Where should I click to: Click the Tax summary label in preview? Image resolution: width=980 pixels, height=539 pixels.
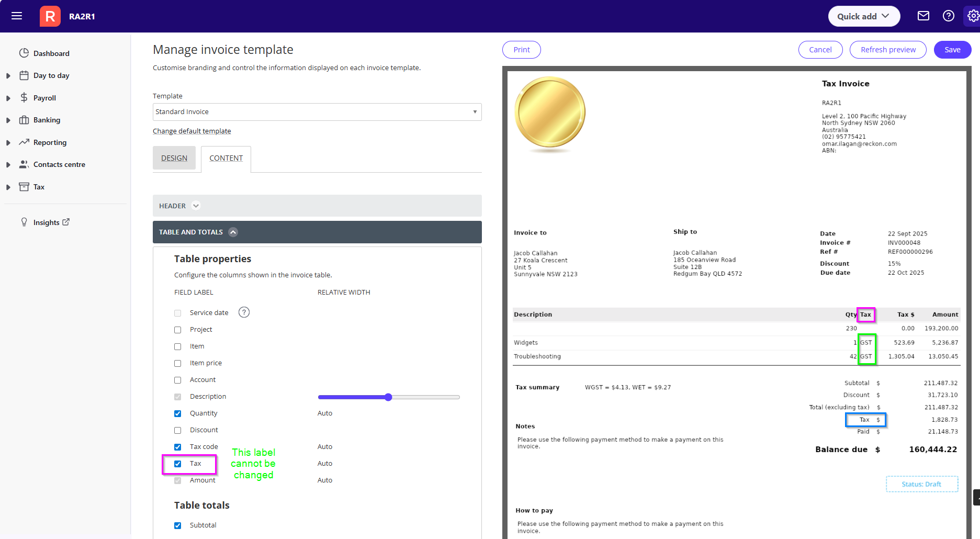click(x=537, y=387)
